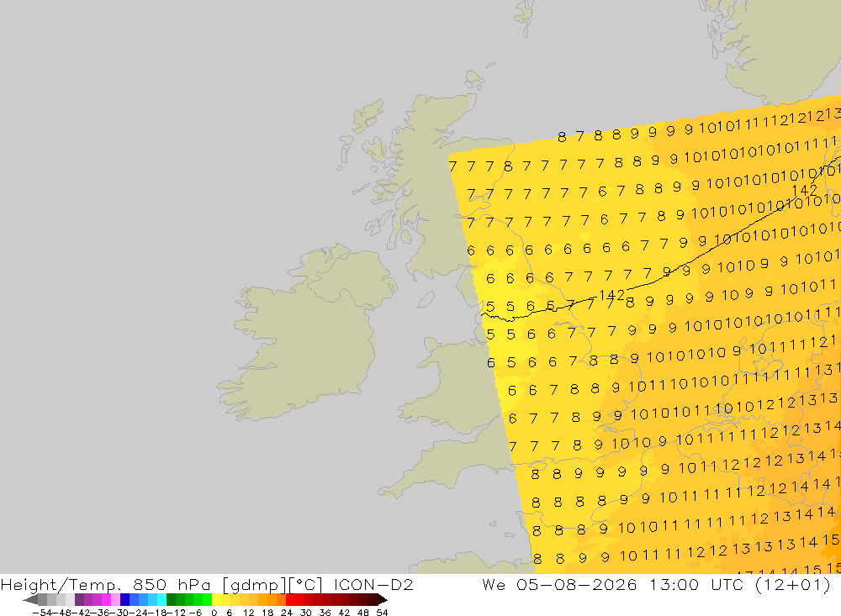The image size is (841, 616).
Task: Click the '850 hPa' level label
Action: (171, 584)
